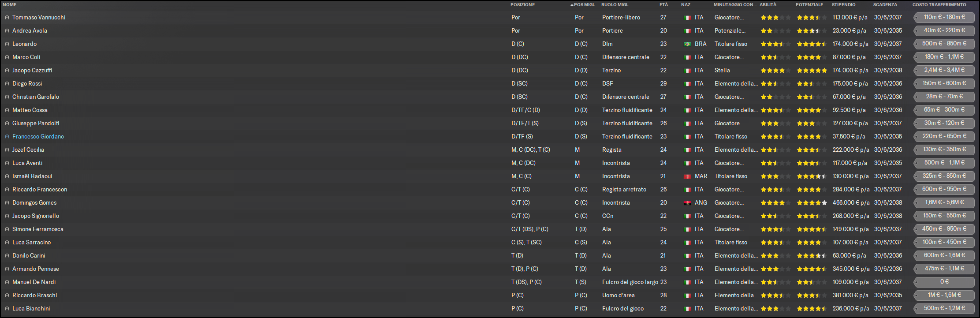
Task: Sort by STIPENDIO column header
Action: pos(844,5)
